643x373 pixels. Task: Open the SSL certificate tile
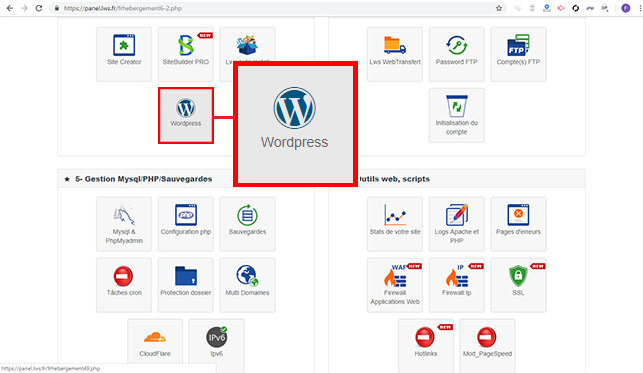tap(518, 285)
